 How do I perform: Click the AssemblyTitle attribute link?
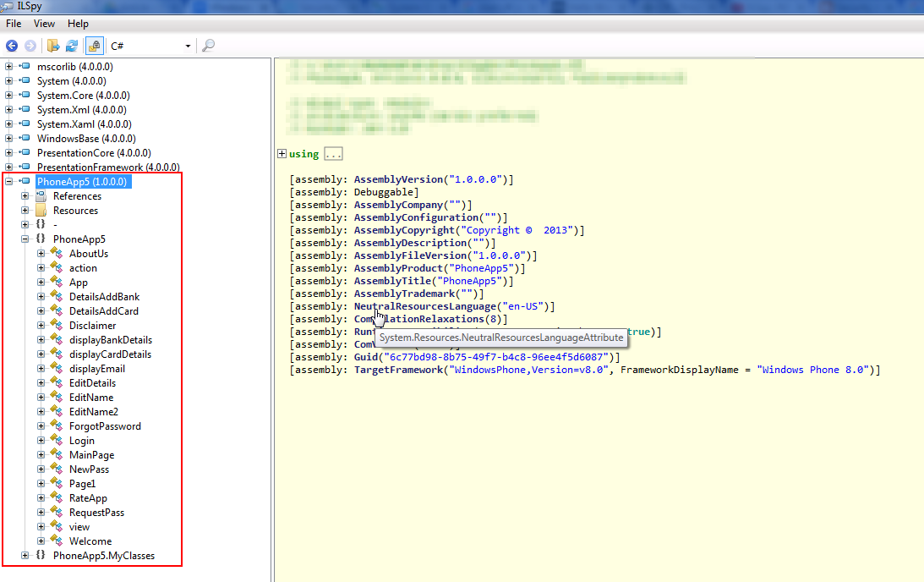pyautogui.click(x=392, y=281)
